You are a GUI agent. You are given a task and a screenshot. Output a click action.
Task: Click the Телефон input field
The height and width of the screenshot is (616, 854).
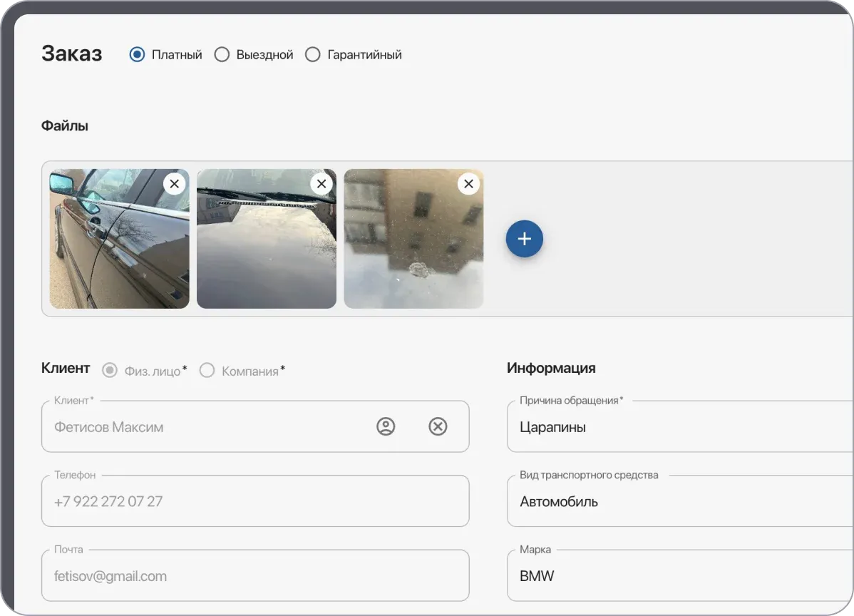tap(255, 501)
